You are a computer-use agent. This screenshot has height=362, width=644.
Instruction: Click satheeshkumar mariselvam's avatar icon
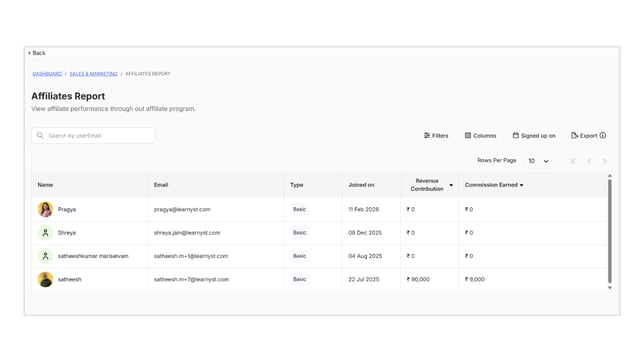pyautogui.click(x=45, y=256)
